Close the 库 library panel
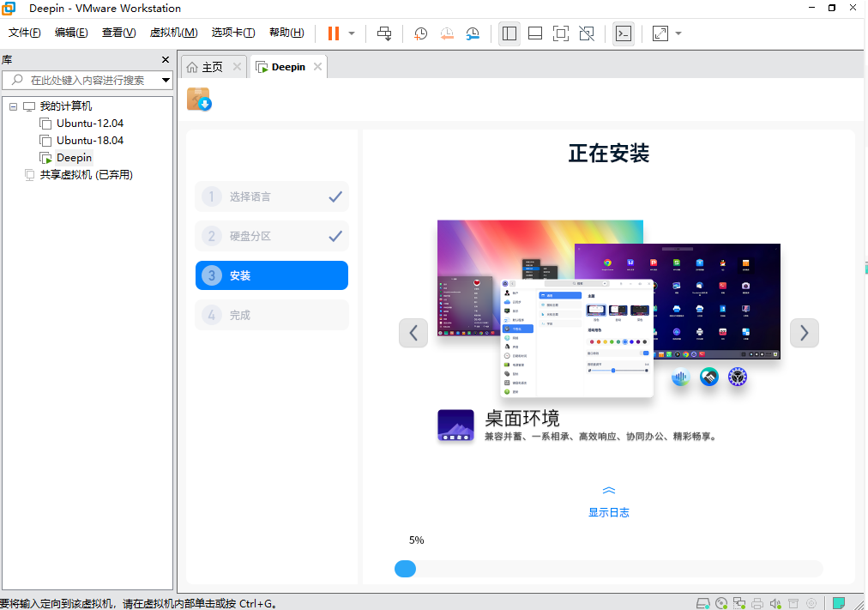The width and height of the screenshot is (868, 610). [x=165, y=60]
